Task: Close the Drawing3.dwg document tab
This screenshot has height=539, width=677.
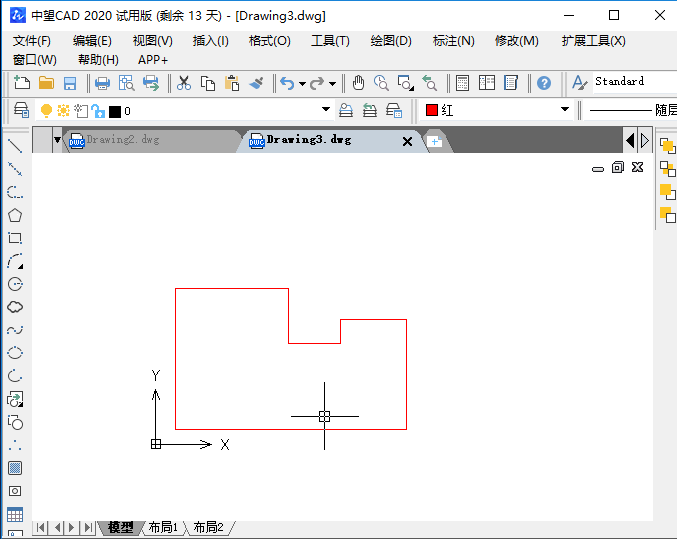Action: coord(407,142)
